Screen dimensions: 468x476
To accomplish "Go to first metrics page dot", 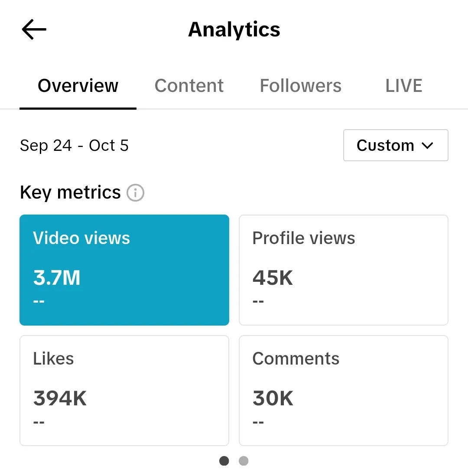I will pos(224,461).
